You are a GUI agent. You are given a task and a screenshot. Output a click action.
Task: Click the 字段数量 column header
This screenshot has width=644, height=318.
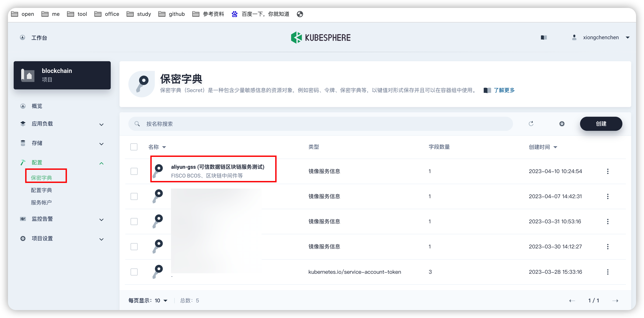coord(439,147)
